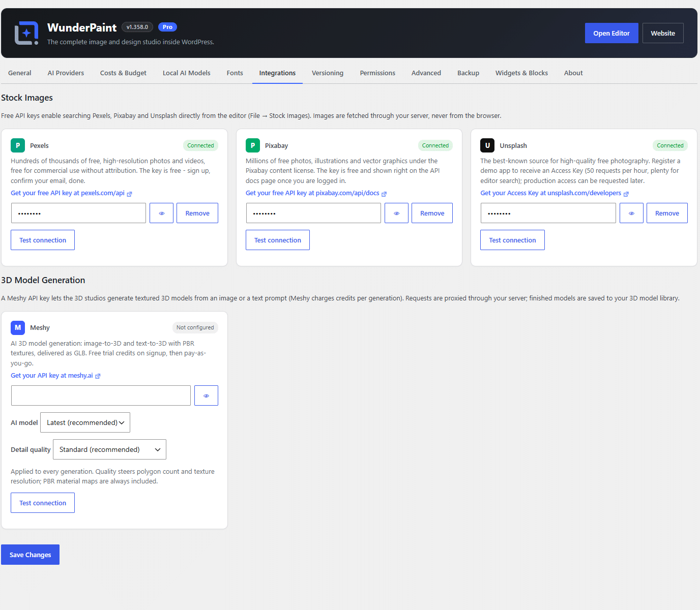This screenshot has height=610, width=700.
Task: Open the AI Providers tab
Action: 66,73
